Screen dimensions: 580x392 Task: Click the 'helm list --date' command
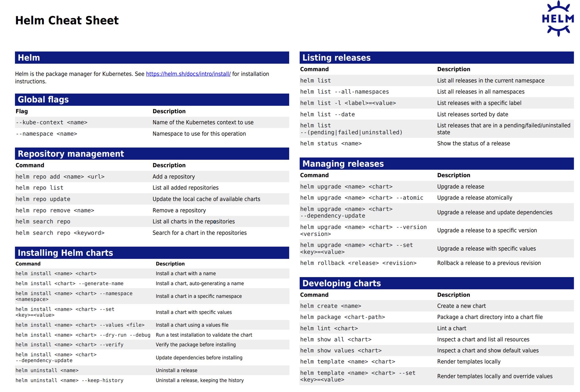tap(327, 114)
